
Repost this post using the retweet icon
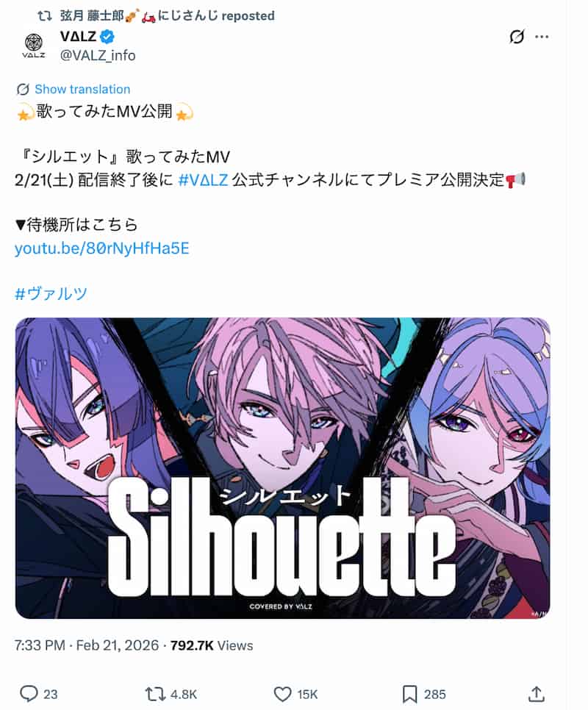coord(155,694)
